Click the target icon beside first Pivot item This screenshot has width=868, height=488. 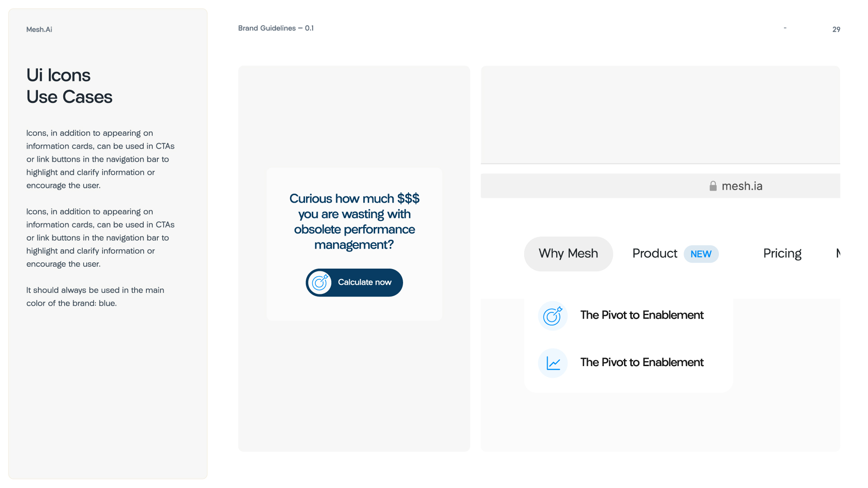click(x=553, y=316)
